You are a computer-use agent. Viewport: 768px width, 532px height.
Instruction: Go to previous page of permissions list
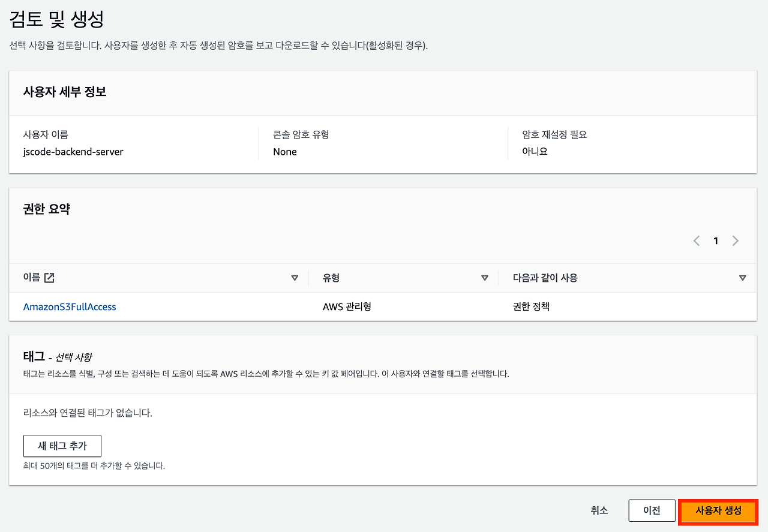pyautogui.click(x=697, y=241)
